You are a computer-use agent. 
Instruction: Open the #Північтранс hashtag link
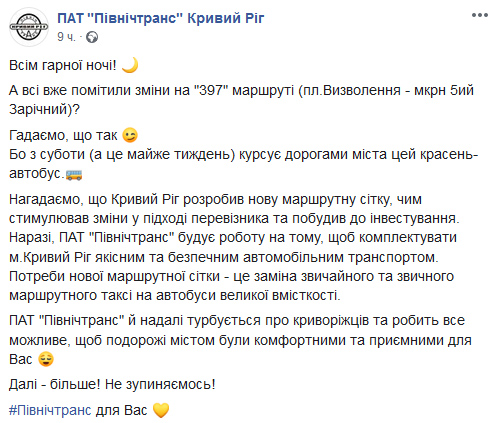point(50,410)
